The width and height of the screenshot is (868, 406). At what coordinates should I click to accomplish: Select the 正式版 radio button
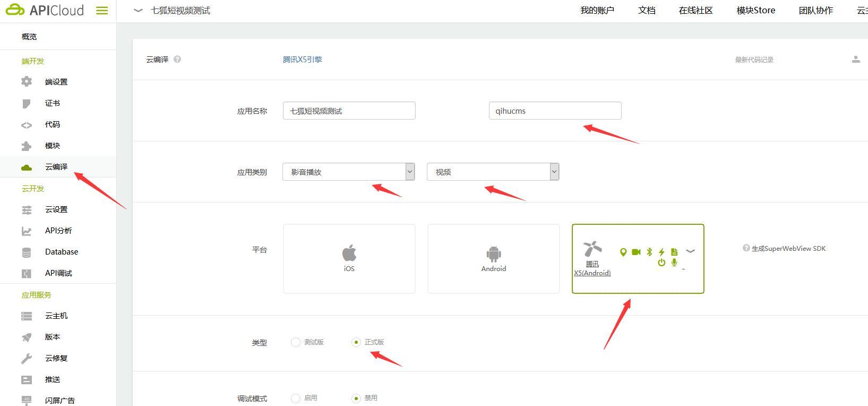[x=356, y=342]
